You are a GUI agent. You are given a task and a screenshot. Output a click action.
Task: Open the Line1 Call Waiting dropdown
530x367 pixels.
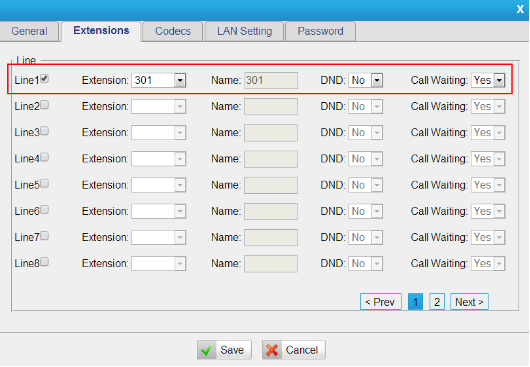pos(488,80)
